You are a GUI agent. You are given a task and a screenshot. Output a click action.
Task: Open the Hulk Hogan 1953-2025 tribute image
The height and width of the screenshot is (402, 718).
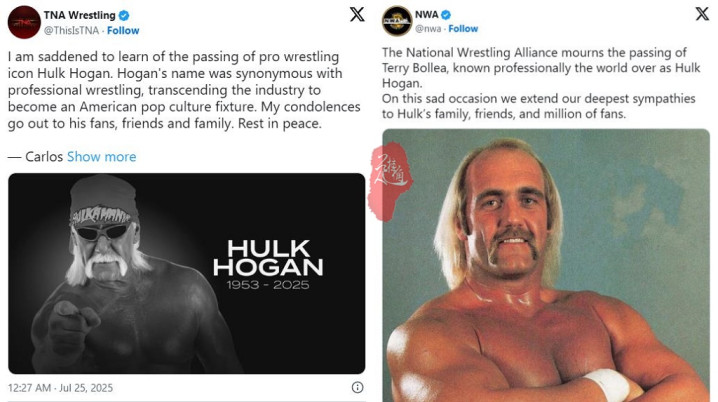point(186,273)
